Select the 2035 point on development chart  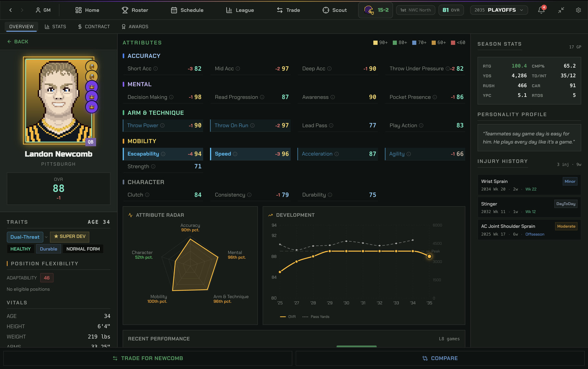point(429,256)
